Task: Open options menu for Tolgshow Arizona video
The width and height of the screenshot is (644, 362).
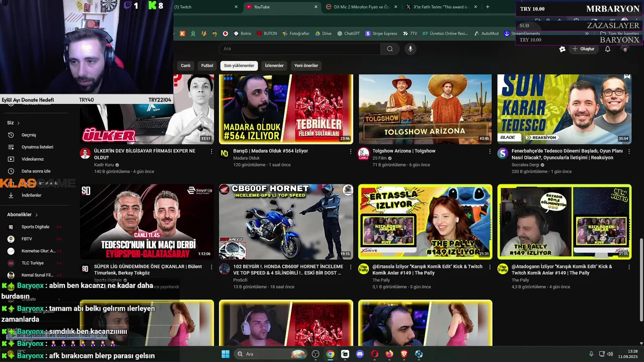Action: tap(490, 151)
